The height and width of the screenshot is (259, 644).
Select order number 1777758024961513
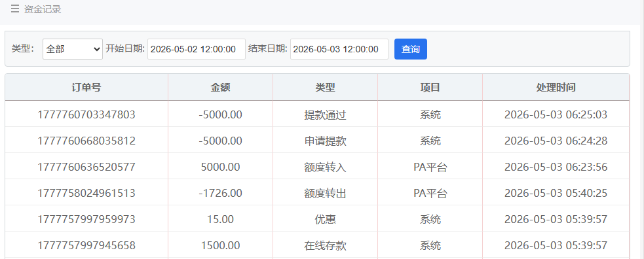click(86, 193)
